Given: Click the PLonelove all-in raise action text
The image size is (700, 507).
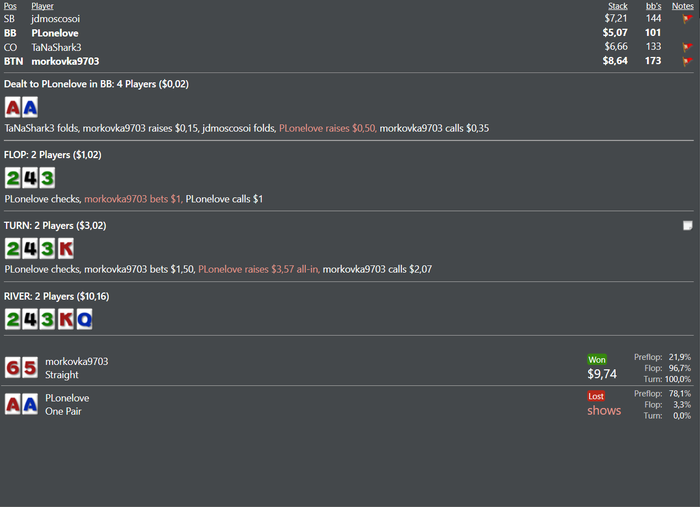Looking at the screenshot, I should [259, 269].
